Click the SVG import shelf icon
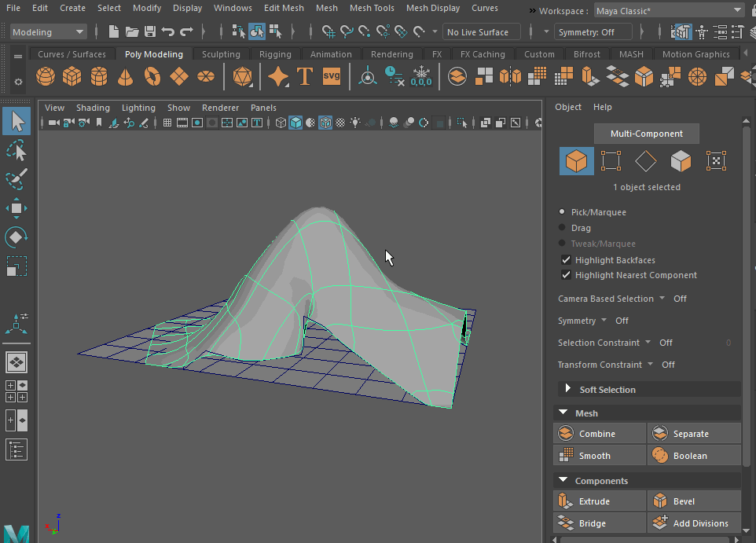This screenshot has height=543, width=756. pos(332,77)
